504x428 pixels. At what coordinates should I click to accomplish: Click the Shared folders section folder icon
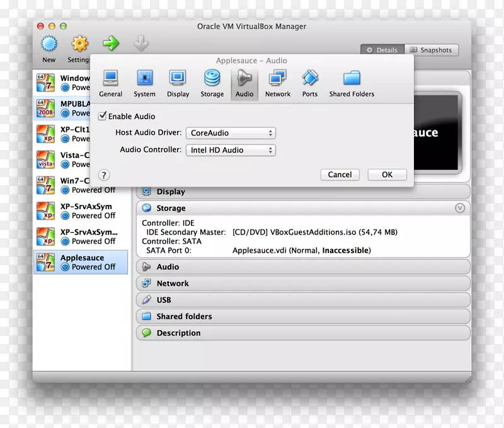pos(147,316)
